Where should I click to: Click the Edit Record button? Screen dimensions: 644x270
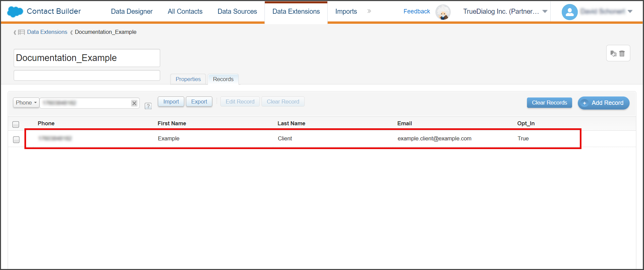click(240, 102)
